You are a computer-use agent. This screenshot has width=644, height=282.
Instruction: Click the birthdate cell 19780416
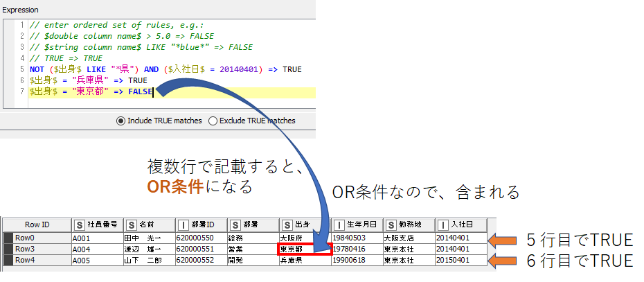click(357, 249)
